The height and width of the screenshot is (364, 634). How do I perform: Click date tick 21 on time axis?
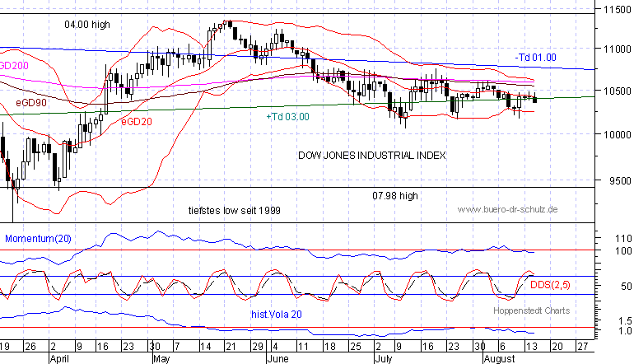click(231, 347)
